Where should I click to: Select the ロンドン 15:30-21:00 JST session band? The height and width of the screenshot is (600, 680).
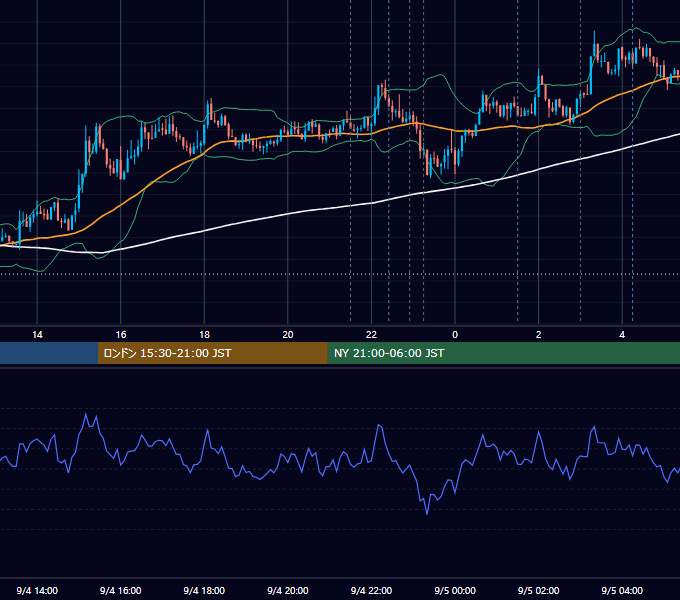(212, 353)
